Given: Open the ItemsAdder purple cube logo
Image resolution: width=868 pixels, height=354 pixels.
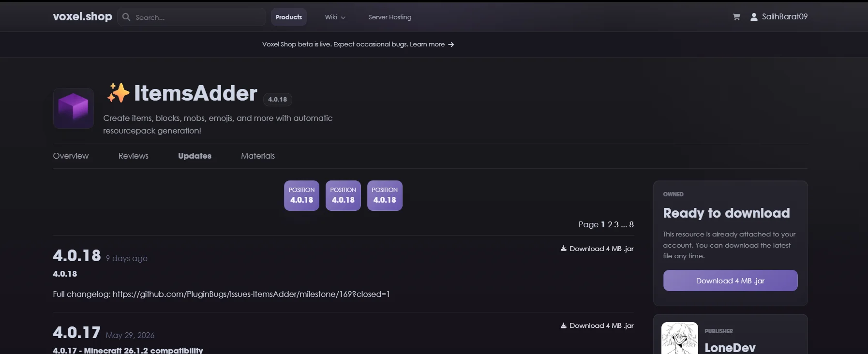Looking at the screenshot, I should pos(74,108).
